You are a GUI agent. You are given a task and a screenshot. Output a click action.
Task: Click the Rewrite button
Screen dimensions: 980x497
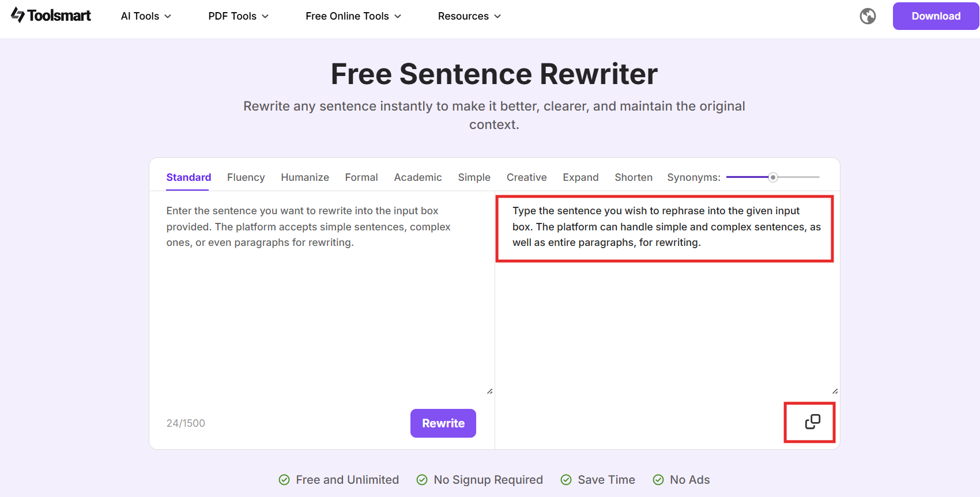443,423
